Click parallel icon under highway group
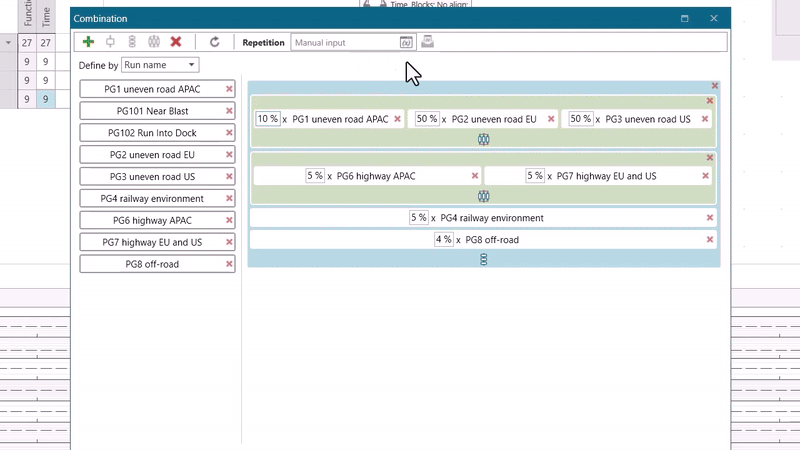The image size is (800, 450). [484, 196]
